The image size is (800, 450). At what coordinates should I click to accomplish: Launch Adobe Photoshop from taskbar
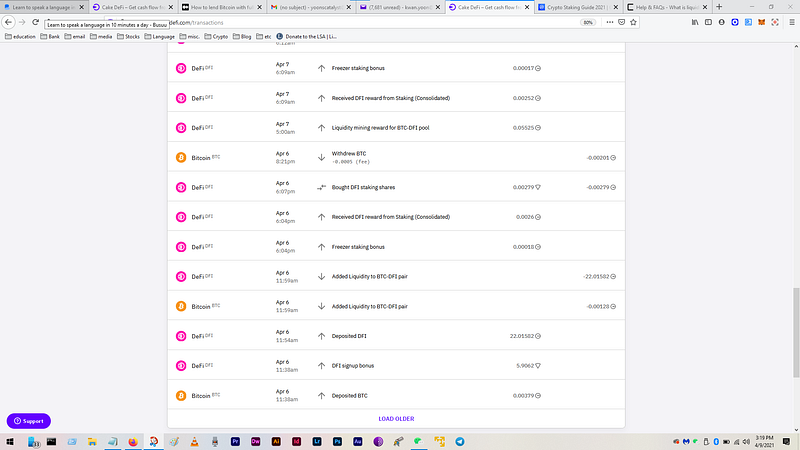[337, 441]
